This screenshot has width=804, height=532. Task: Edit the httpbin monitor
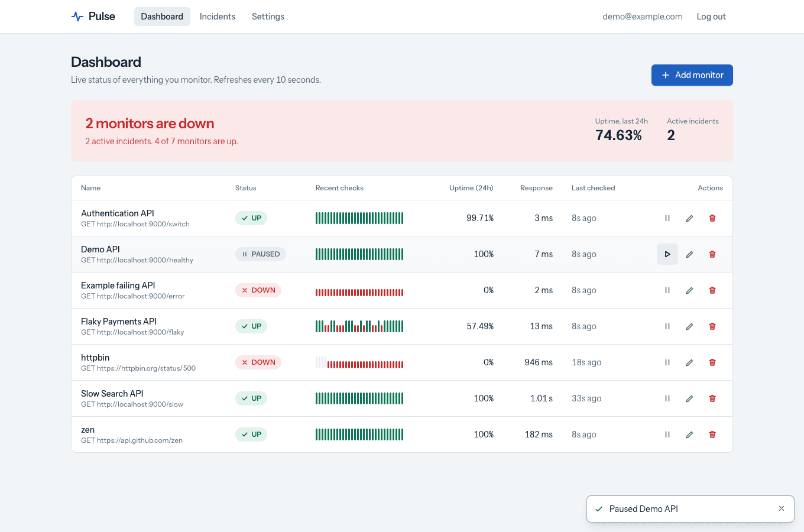click(689, 362)
